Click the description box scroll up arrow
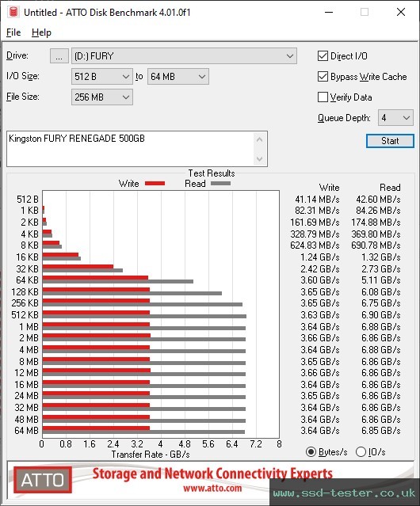The width and height of the screenshot is (420, 506). (260, 139)
